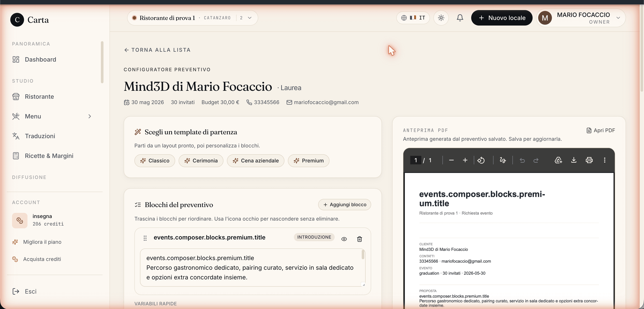Viewport: 644px width, 309px height.
Task: Delete the premium.title block with trash icon
Action: 360,239
